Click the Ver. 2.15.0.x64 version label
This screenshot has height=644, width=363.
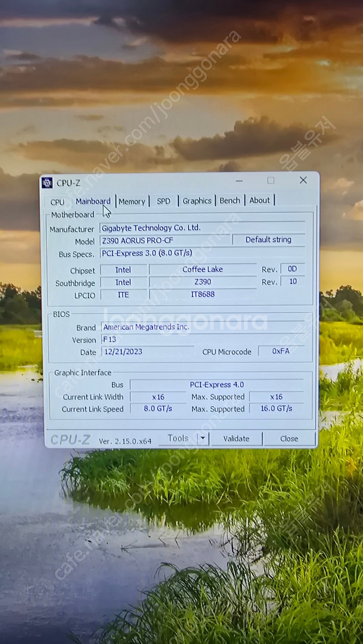125,441
